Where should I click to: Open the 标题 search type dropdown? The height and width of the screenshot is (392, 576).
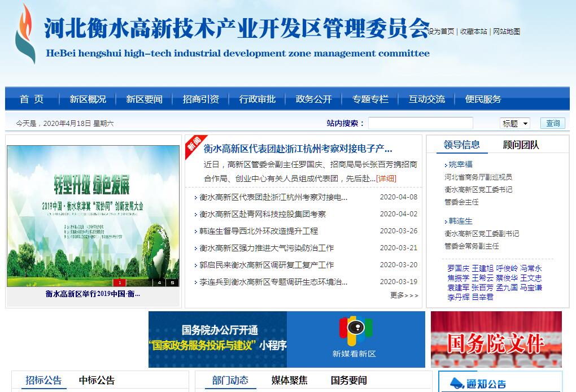pyautogui.click(x=514, y=123)
